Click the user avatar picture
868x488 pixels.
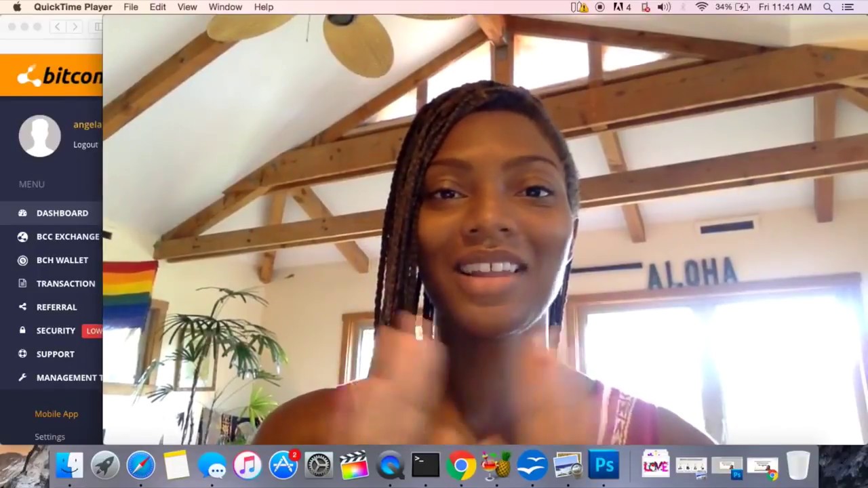pyautogui.click(x=39, y=136)
